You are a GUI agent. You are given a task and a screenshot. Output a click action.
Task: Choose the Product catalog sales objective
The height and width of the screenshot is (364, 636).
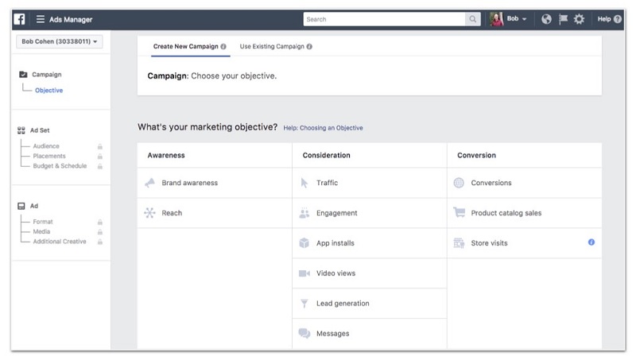pyautogui.click(x=525, y=213)
